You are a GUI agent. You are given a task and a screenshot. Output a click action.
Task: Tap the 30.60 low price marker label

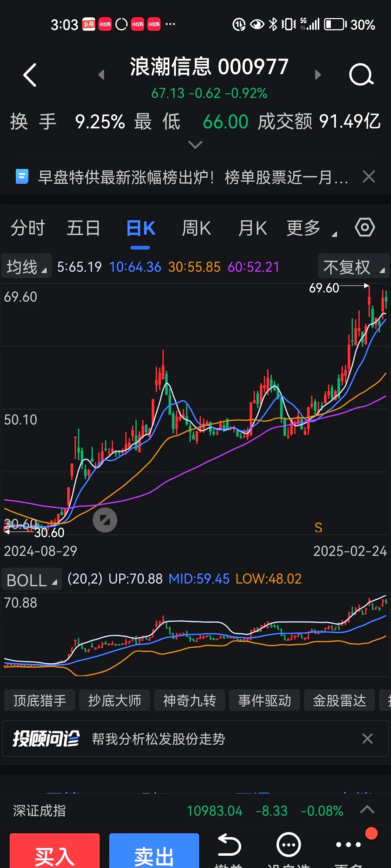pos(49,532)
